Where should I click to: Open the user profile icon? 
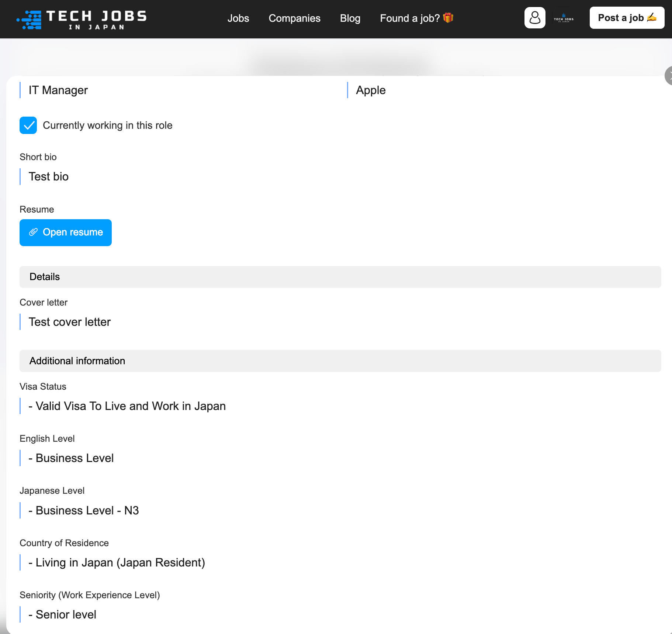(x=535, y=18)
